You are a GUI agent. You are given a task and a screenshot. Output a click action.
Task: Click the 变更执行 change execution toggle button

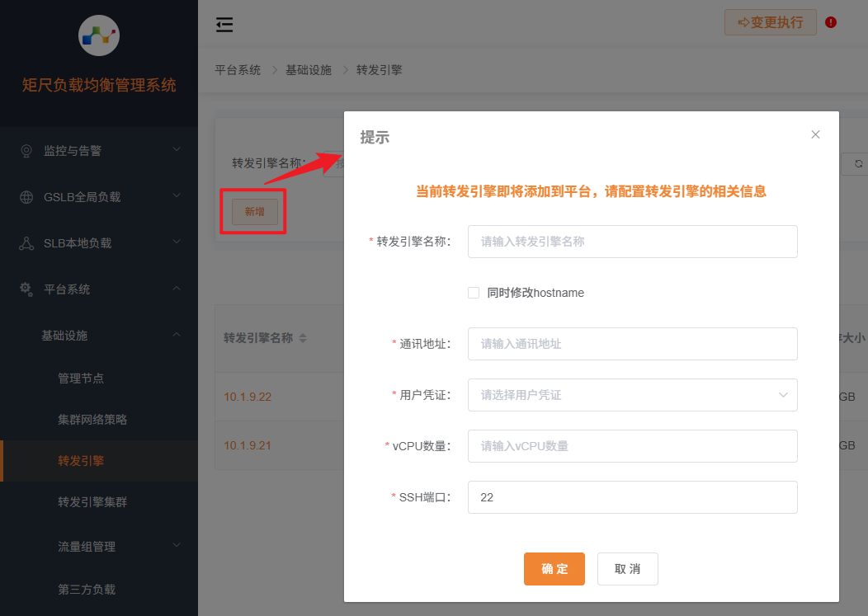coord(770,23)
